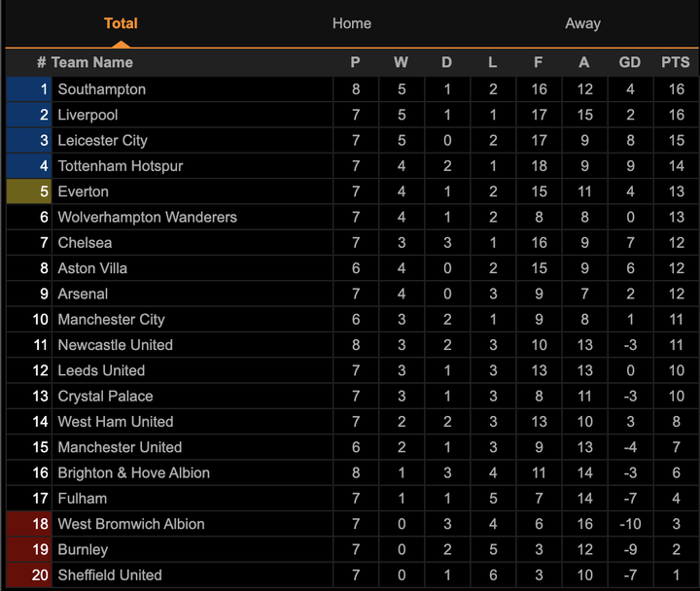The width and height of the screenshot is (700, 591).
Task: Select the Total tab
Action: pyautogui.click(x=121, y=23)
